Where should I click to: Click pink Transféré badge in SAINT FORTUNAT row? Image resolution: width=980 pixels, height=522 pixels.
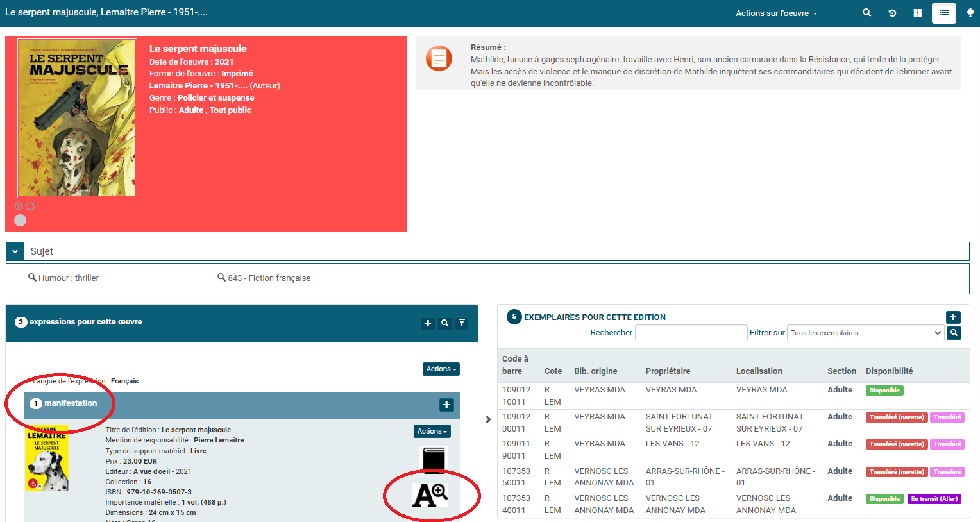click(947, 417)
